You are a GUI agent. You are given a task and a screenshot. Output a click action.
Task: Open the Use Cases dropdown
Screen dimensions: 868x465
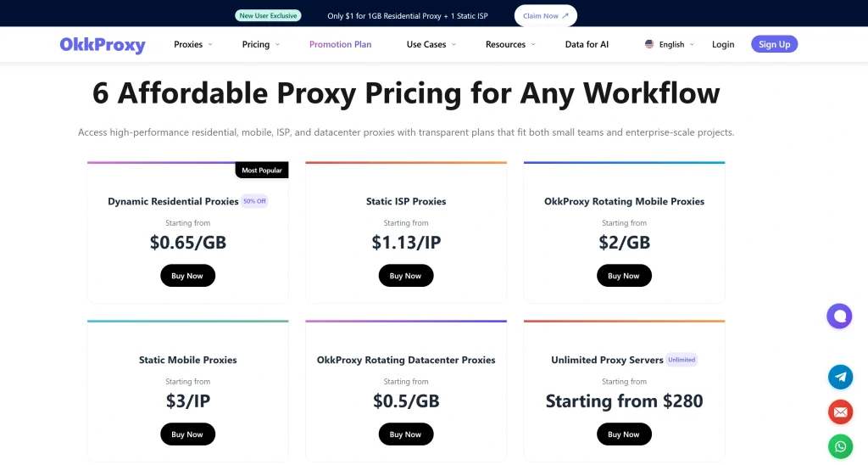tap(431, 44)
